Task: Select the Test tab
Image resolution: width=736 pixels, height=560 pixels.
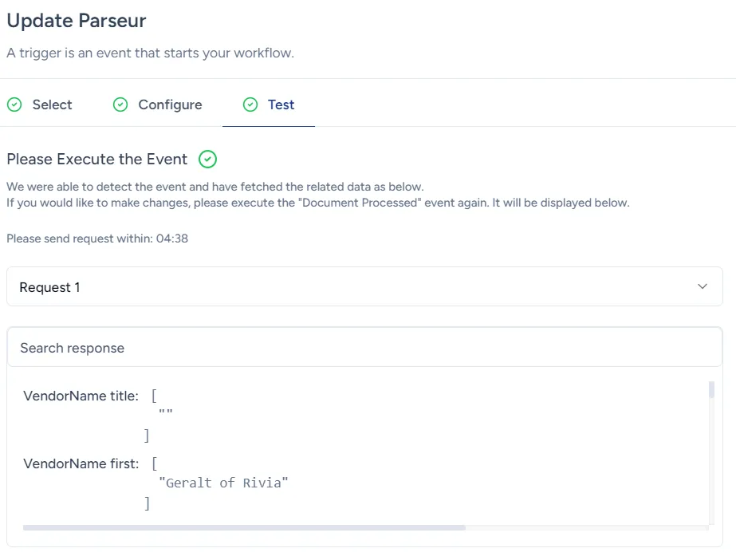Action: click(x=280, y=105)
